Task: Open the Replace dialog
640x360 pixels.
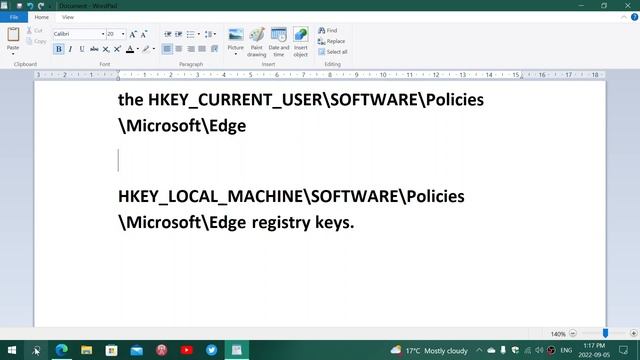Action: (x=331, y=41)
